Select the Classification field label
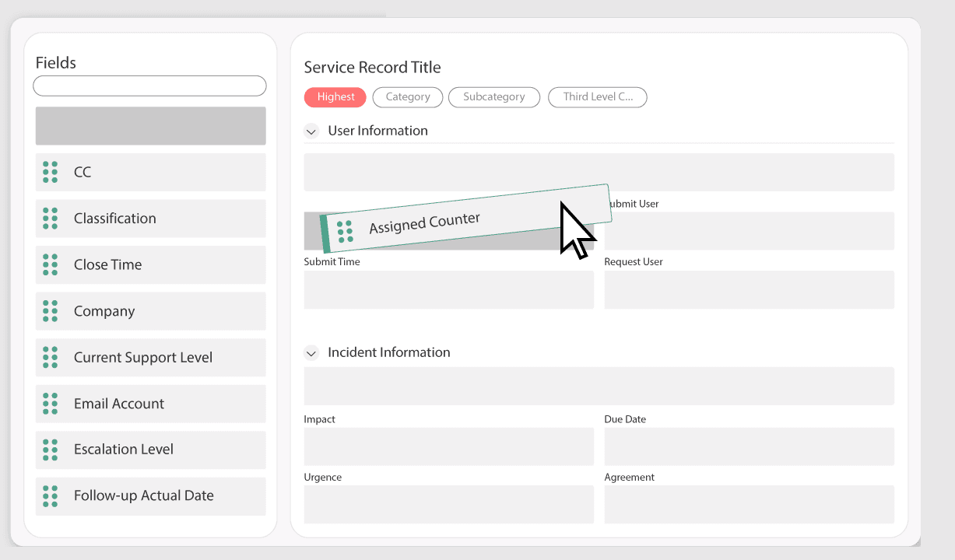The width and height of the screenshot is (955, 560). (x=115, y=219)
